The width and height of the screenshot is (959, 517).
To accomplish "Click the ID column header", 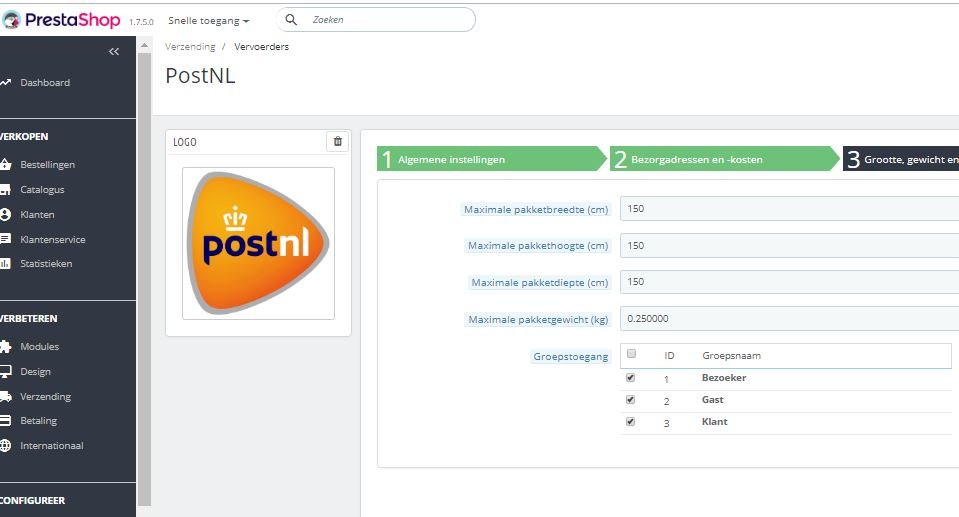I will click(669, 355).
